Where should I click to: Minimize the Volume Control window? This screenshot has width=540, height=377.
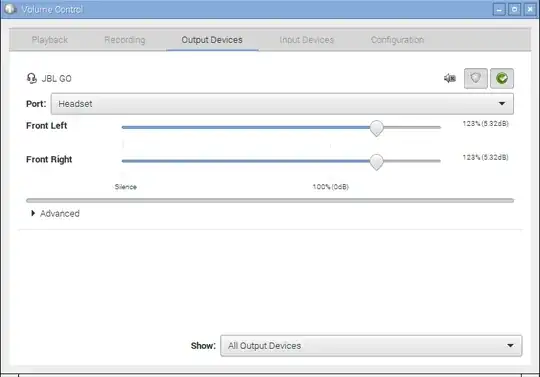pyautogui.click(x=499, y=10)
